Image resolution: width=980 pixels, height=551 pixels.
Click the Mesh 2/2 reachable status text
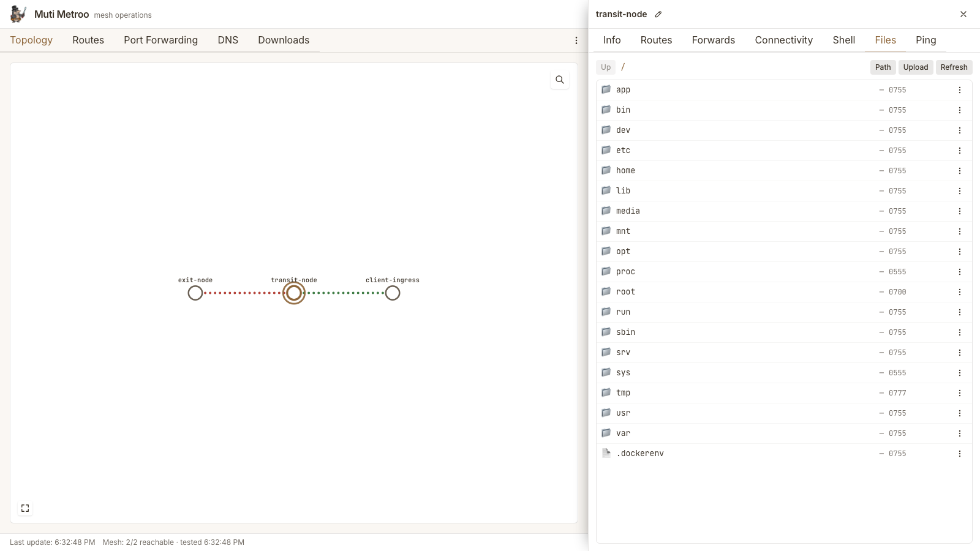tap(138, 542)
